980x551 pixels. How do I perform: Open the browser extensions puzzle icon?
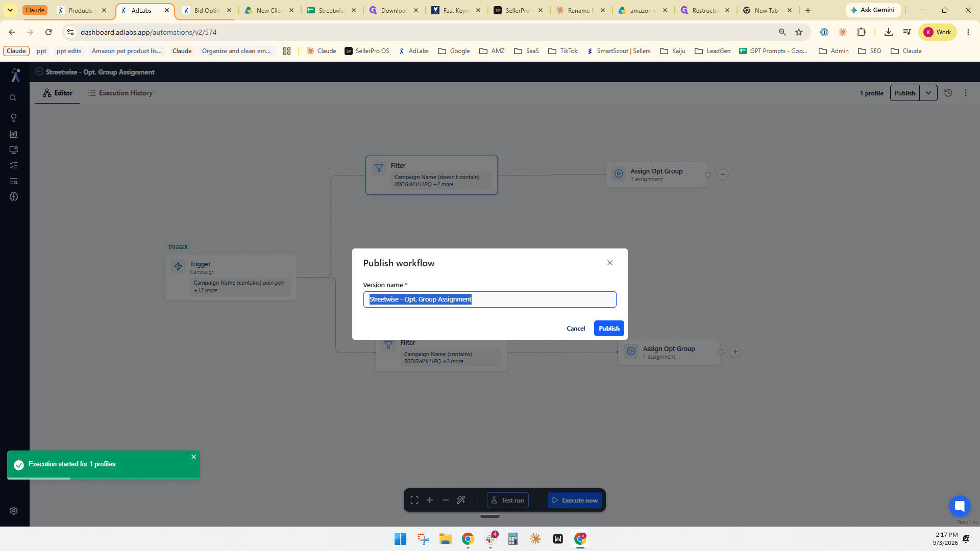click(862, 32)
